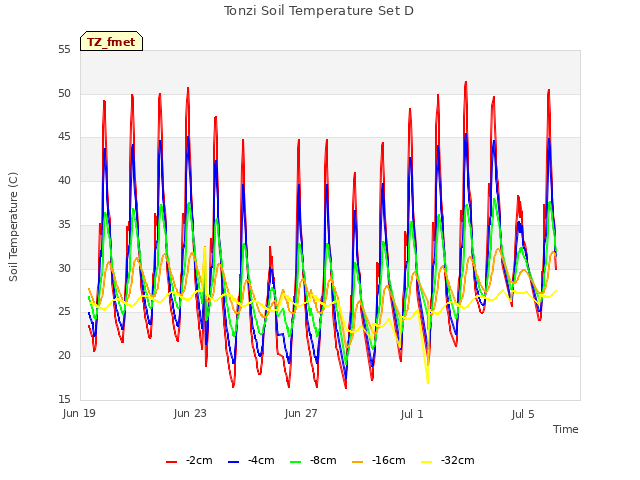
Task: Click the red -2cm legend swatch
Action: (x=171, y=462)
